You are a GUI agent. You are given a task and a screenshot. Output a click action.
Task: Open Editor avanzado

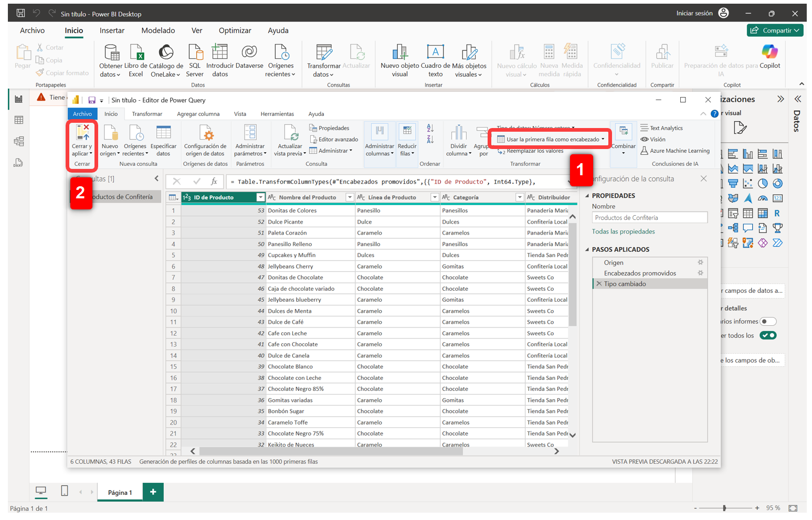(334, 140)
